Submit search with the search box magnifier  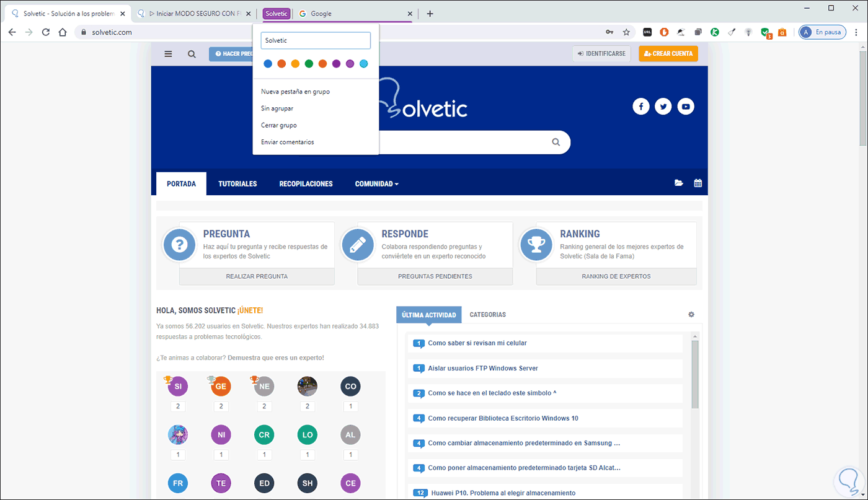click(x=556, y=142)
